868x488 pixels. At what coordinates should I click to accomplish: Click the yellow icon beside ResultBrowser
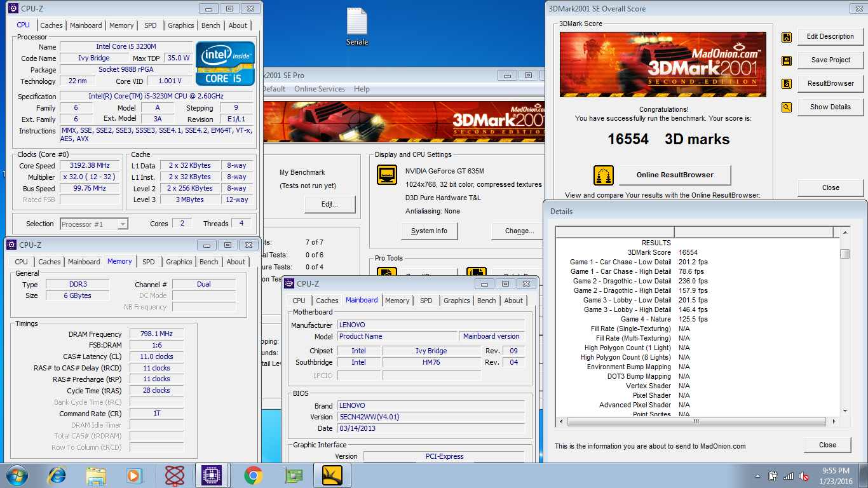coord(787,84)
